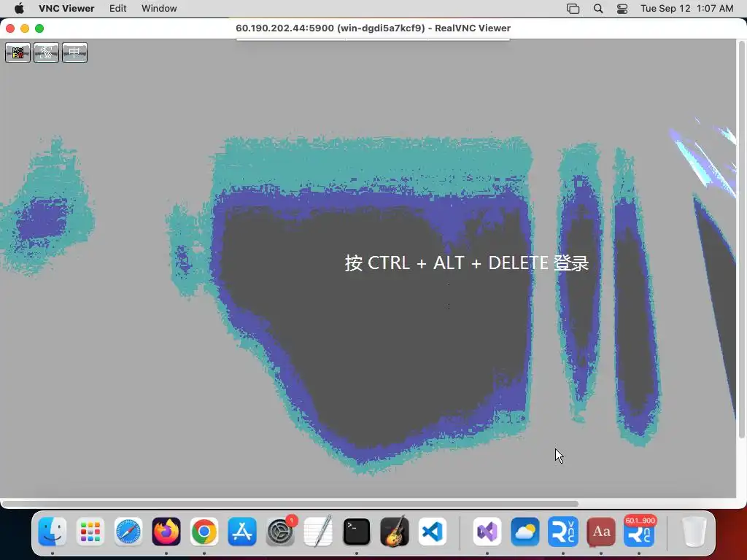Open Dictionary from the Dock
Image resolution: width=747 pixels, height=560 pixels.
(x=601, y=532)
